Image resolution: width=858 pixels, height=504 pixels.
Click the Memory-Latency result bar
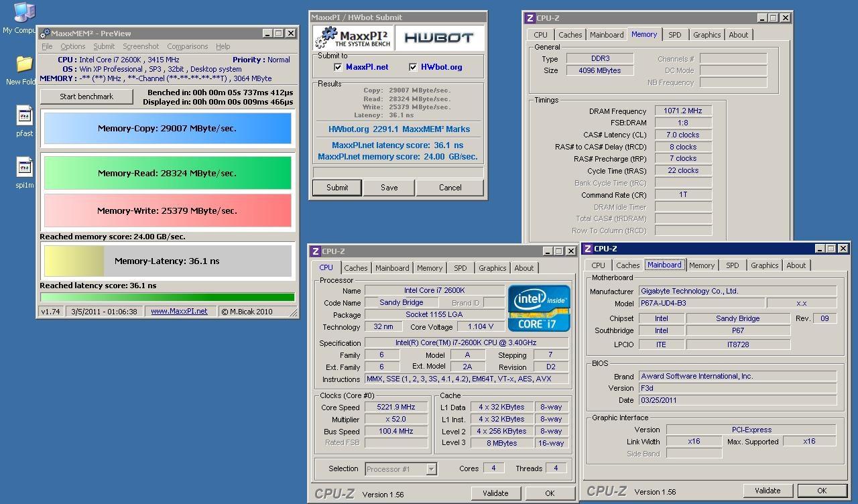click(168, 261)
